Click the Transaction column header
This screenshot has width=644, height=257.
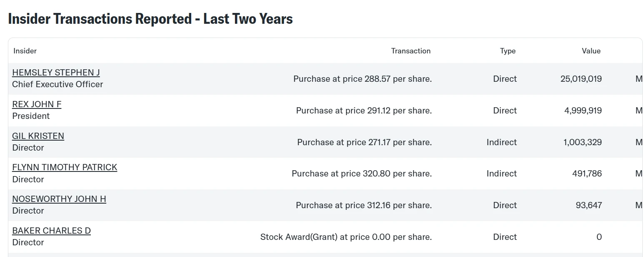(411, 51)
